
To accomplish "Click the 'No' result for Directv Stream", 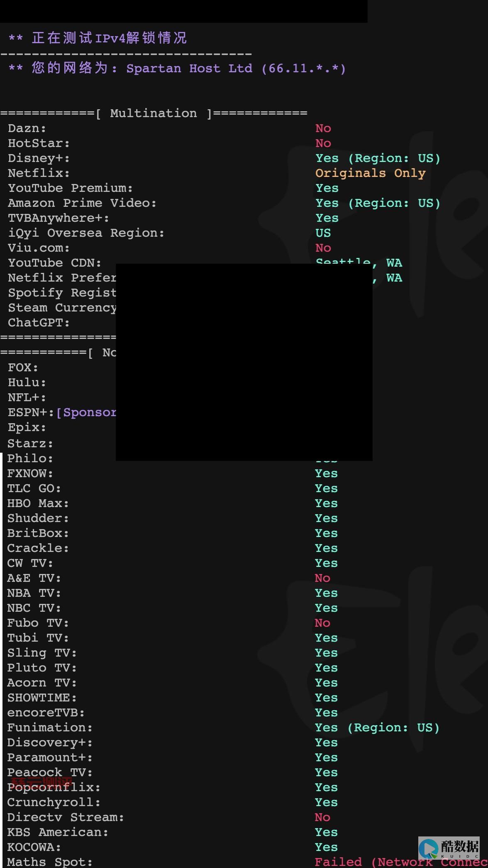I will pos(322,817).
